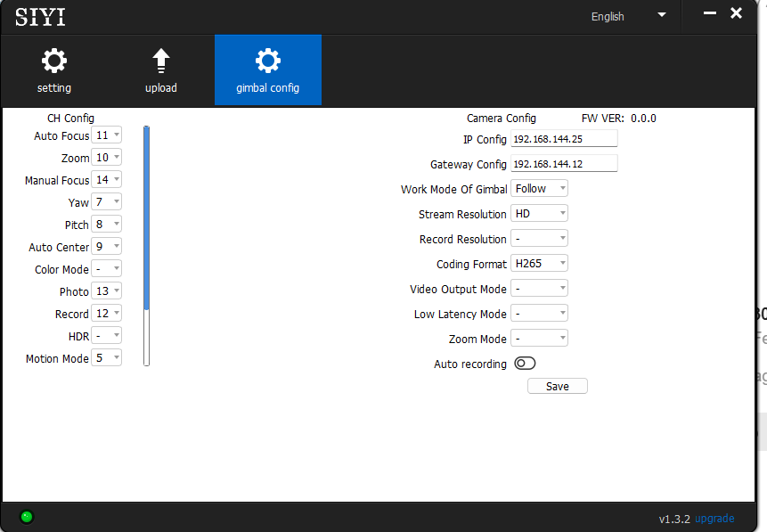The width and height of the screenshot is (767, 532).
Task: Expand the Zoom channel dropdown
Action: click(106, 157)
